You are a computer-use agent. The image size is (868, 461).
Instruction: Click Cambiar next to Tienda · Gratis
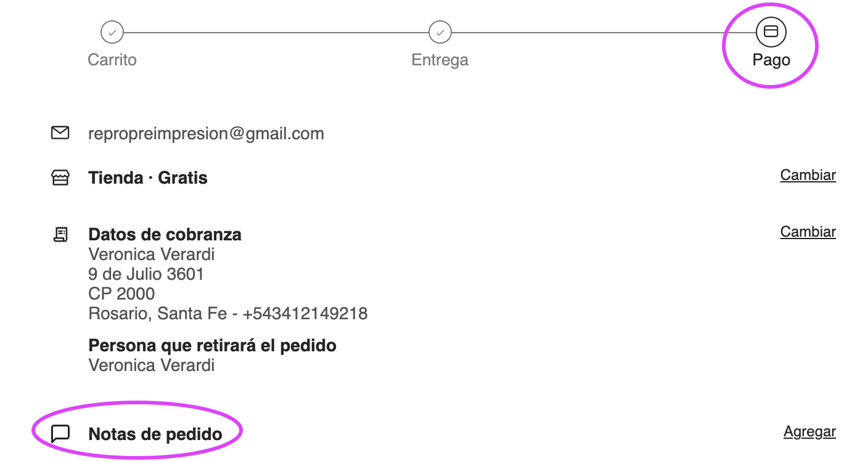(x=808, y=175)
